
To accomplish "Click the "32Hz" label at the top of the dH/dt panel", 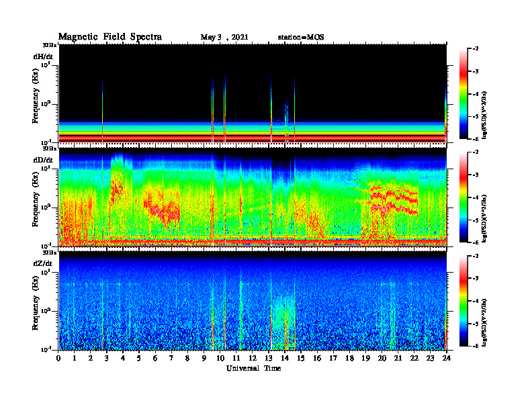I will click(x=50, y=45).
